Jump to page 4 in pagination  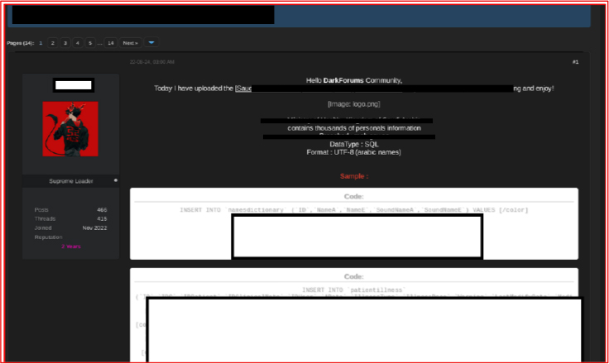(x=77, y=42)
